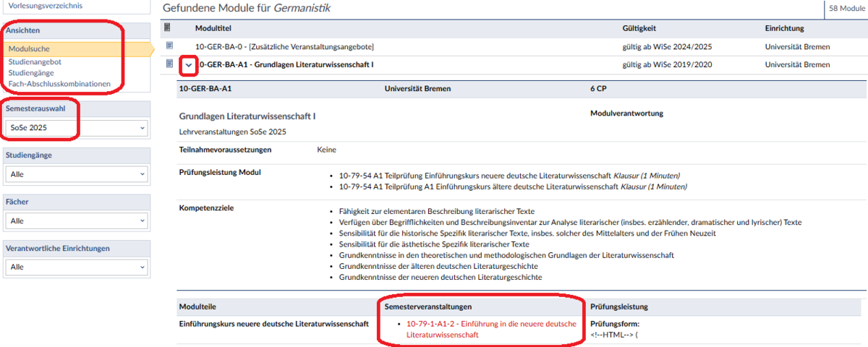The width and height of the screenshot is (868, 347).
Task: Click the Gültigkeit column header
Action: [639, 28]
